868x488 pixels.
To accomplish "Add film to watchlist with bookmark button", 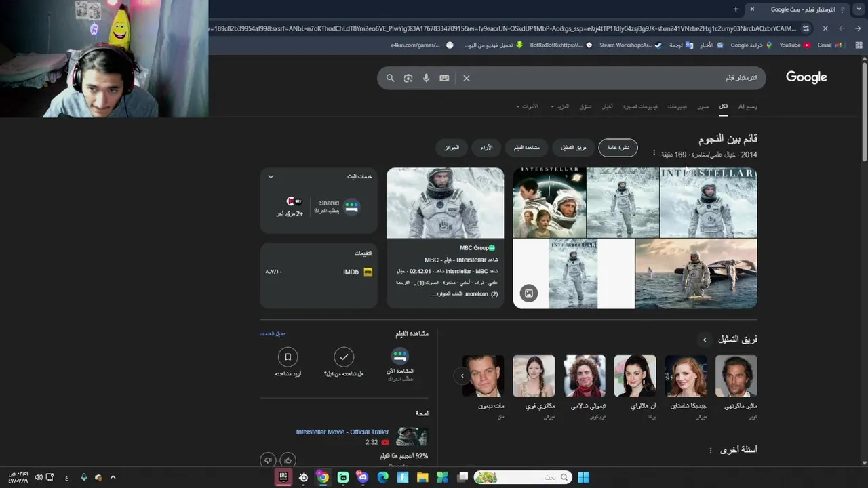I will point(288,357).
